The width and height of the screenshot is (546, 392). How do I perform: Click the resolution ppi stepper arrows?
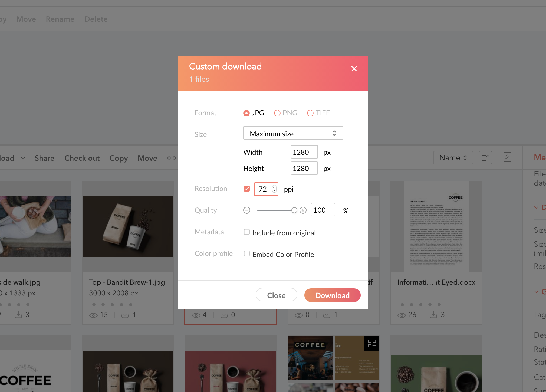point(274,189)
